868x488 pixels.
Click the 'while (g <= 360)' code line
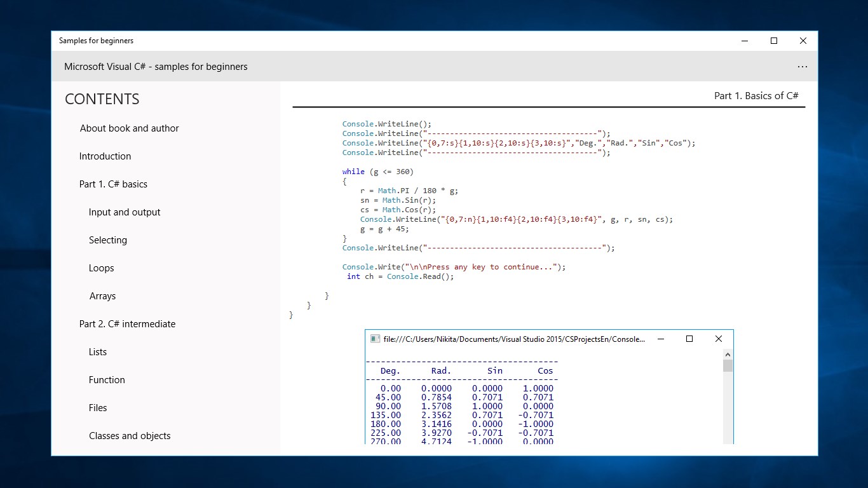[378, 172]
